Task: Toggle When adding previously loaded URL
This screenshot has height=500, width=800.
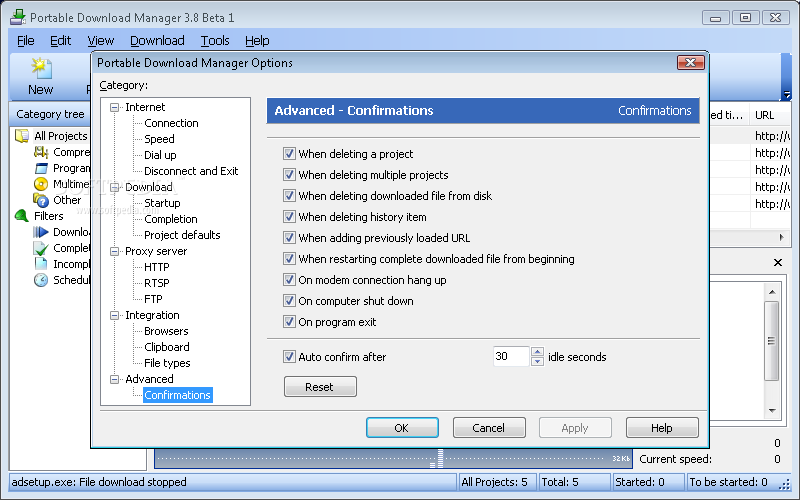Action: click(289, 238)
